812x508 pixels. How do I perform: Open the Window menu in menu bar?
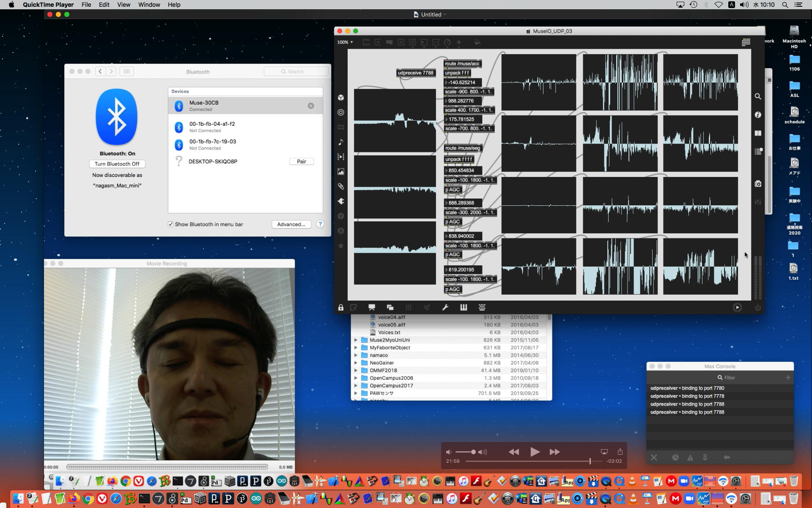pos(149,5)
